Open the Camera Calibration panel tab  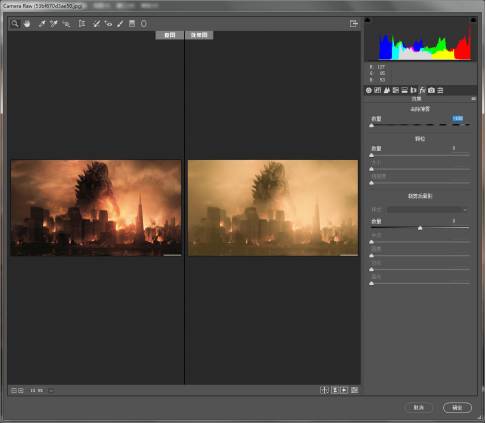431,90
